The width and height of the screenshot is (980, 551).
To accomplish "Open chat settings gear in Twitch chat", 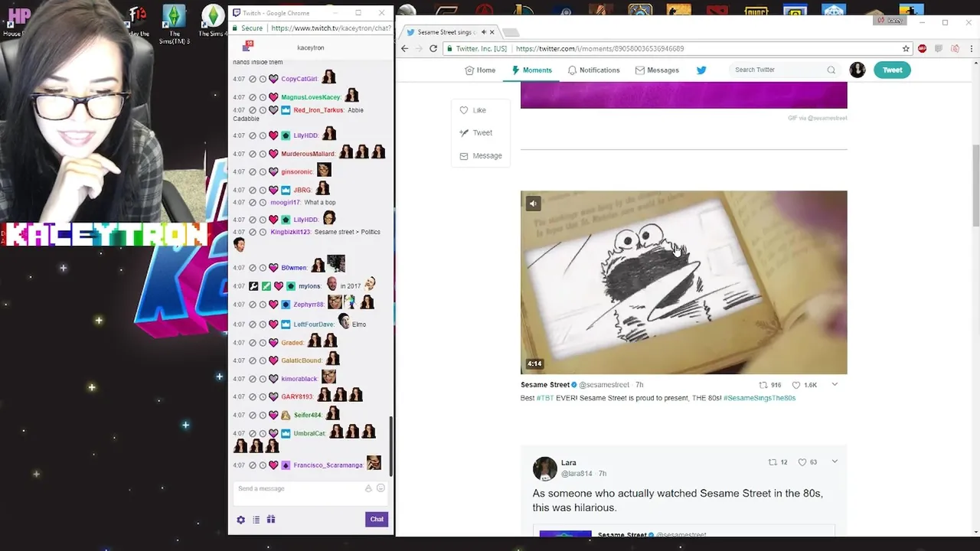I will pos(240,520).
